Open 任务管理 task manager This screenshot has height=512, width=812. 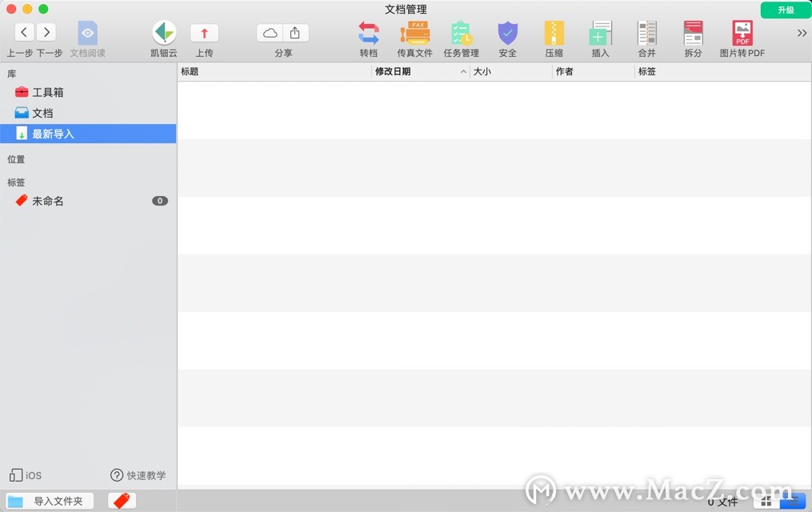461,36
